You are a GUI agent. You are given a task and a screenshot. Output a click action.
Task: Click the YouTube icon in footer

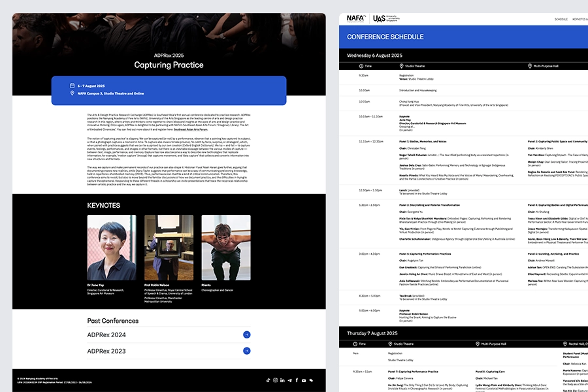point(304,380)
